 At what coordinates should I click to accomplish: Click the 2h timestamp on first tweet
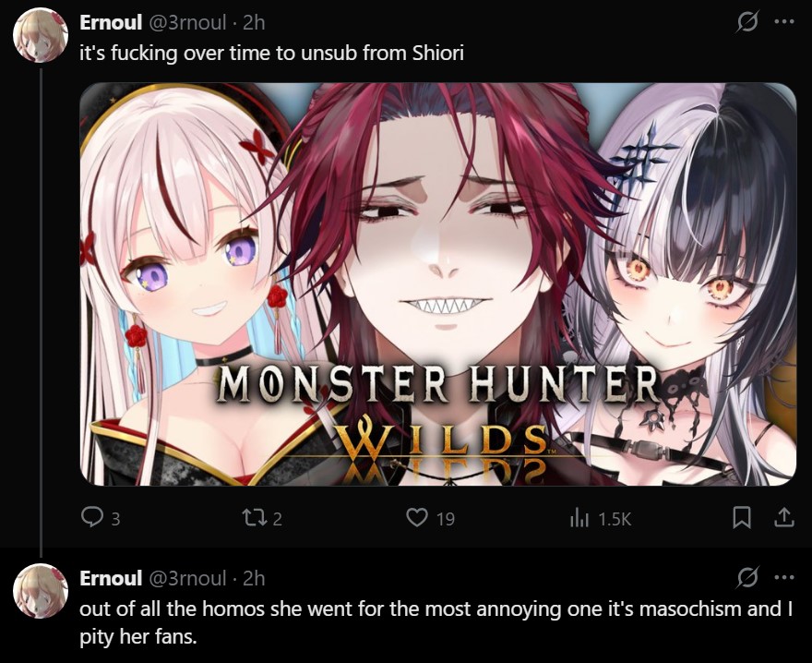254,22
